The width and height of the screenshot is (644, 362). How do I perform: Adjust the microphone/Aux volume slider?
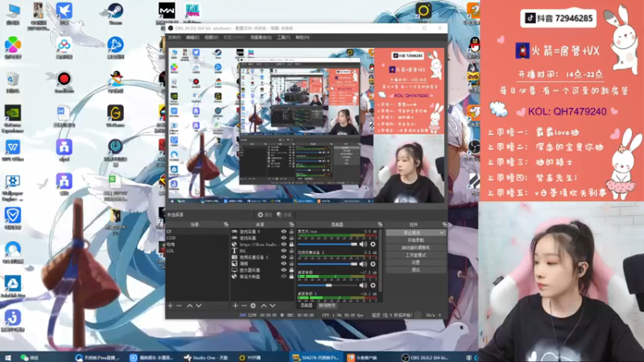328,245
